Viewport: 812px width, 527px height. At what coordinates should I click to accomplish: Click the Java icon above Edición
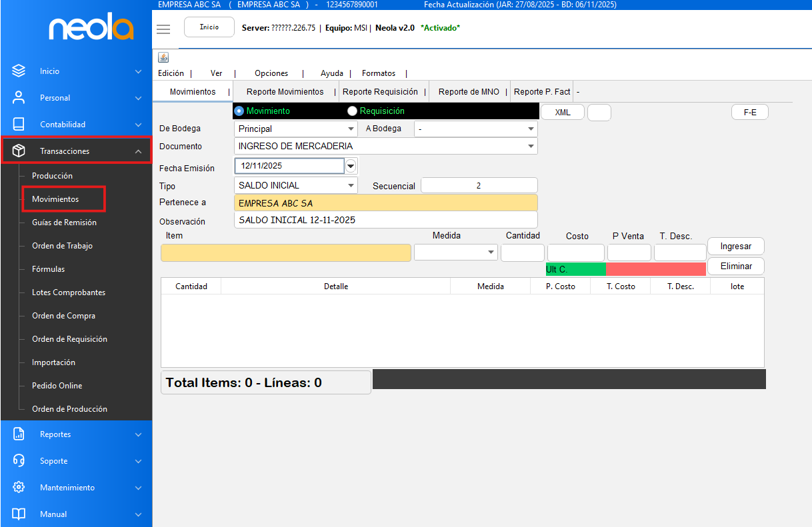tap(163, 57)
